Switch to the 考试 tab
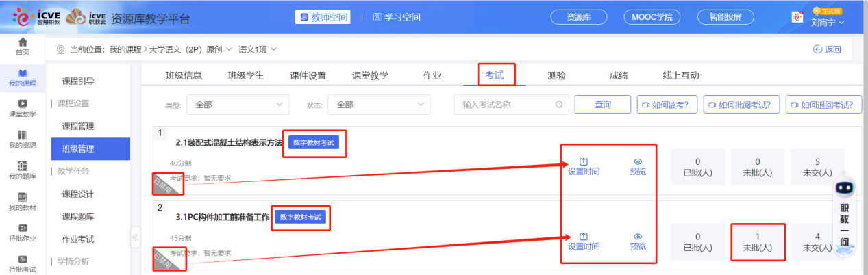This screenshot has width=868, height=275. [495, 75]
